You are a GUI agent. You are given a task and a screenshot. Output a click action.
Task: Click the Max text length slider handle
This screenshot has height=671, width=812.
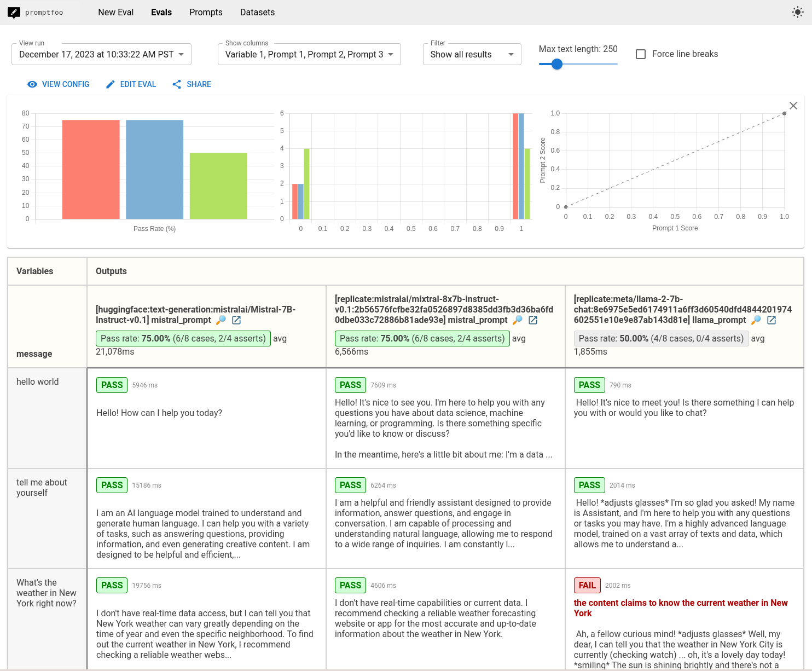557,64
